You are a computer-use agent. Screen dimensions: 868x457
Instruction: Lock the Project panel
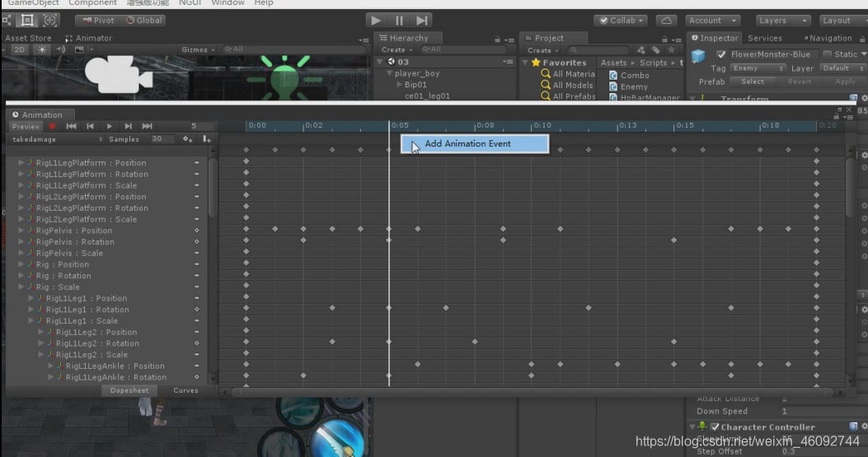pos(664,40)
